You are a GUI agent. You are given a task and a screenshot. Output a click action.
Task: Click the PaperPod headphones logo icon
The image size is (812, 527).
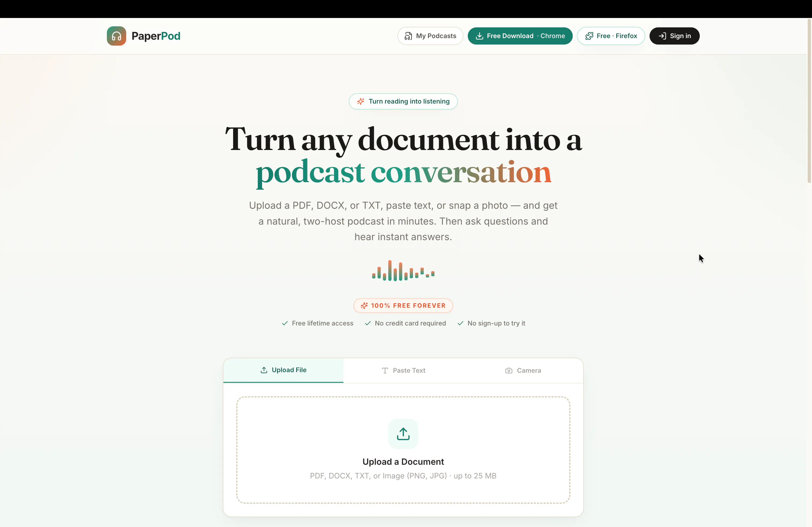(116, 36)
